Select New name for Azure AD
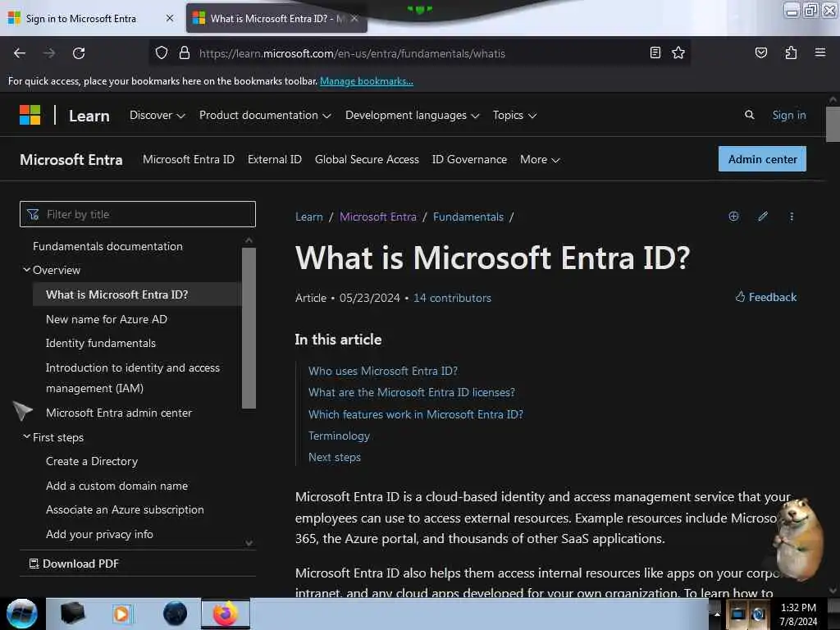The height and width of the screenshot is (630, 840). coord(107,319)
